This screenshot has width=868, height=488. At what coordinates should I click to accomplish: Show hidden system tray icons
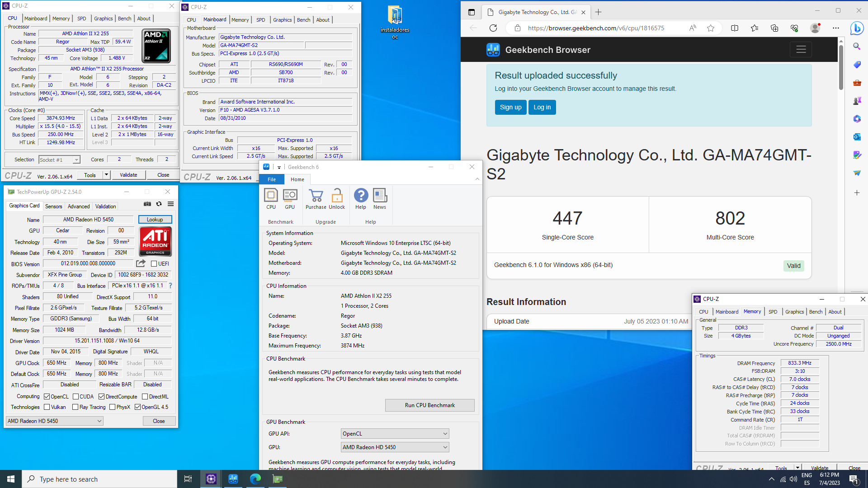771,479
